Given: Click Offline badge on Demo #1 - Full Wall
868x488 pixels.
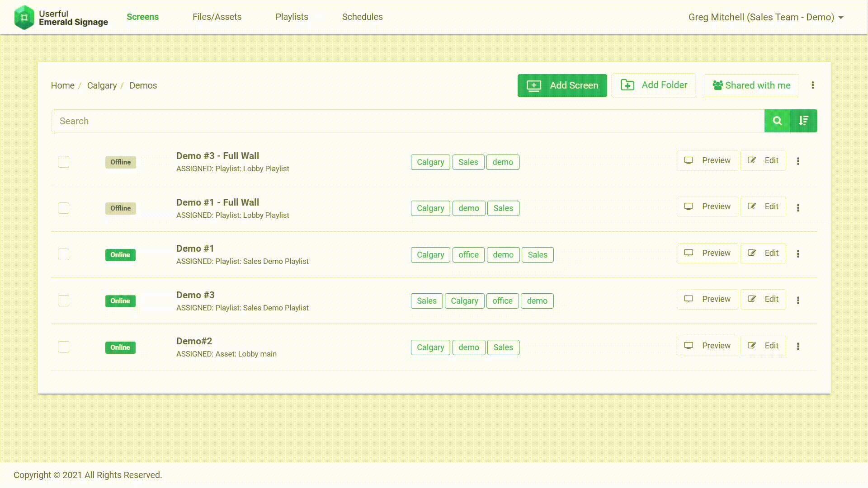Looking at the screenshot, I should 121,208.
